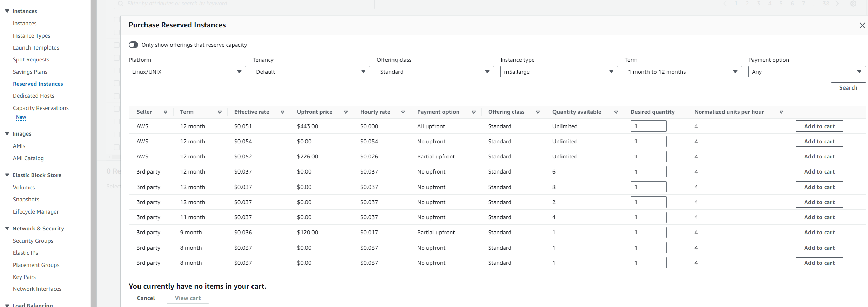This screenshot has height=307, width=868.
Task: Open Launch Templates in the sidebar
Action: 36,47
